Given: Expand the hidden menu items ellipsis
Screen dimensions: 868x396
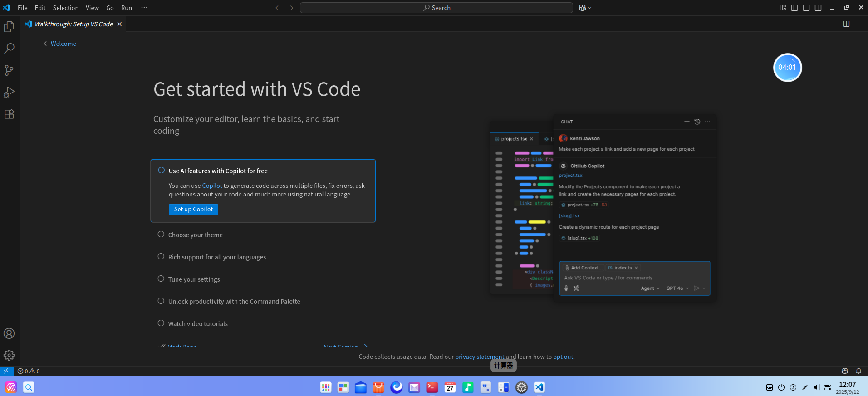Looking at the screenshot, I should pyautogui.click(x=144, y=8).
